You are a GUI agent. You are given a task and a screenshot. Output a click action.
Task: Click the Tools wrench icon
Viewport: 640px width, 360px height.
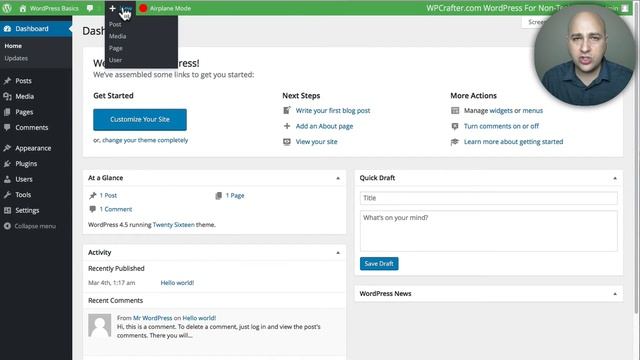coord(7,195)
